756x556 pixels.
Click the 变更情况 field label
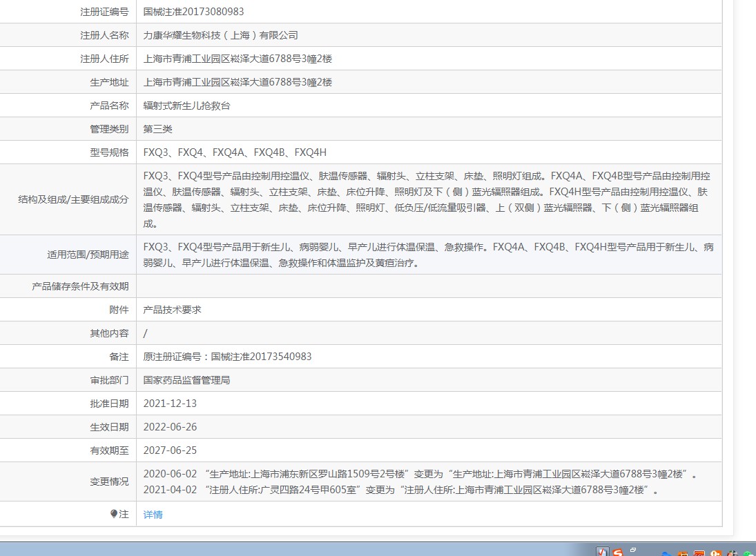(110, 481)
